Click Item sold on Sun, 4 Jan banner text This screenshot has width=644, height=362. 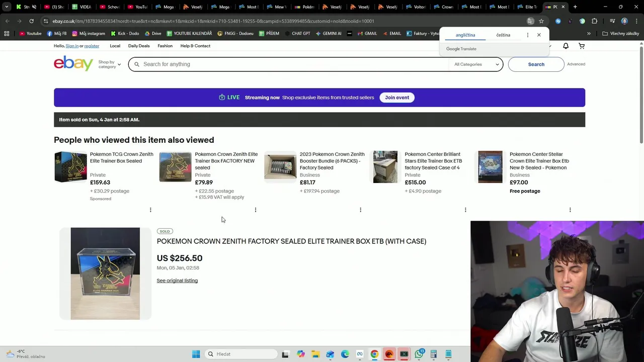(x=99, y=120)
